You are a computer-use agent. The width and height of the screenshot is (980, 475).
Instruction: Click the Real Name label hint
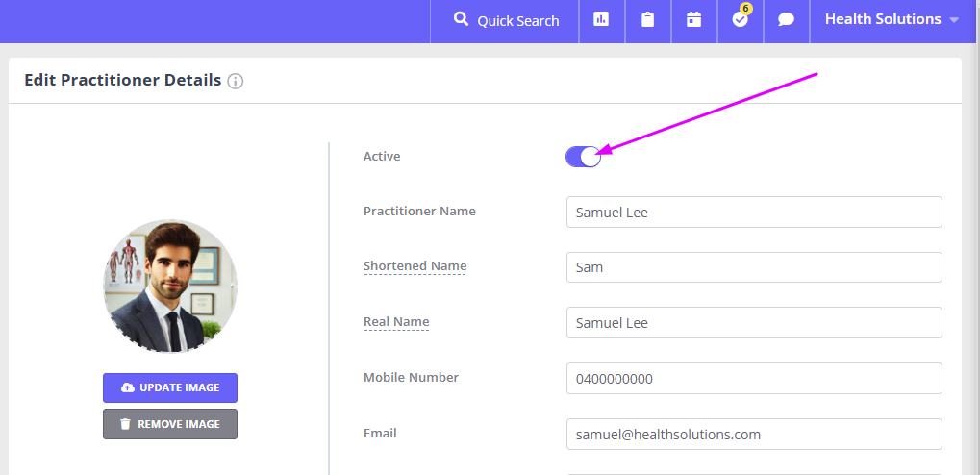(396, 322)
